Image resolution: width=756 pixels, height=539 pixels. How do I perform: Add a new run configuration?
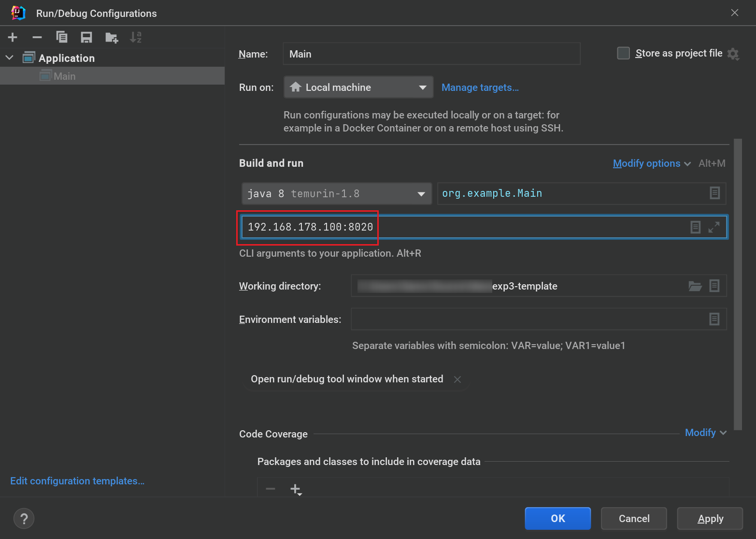tap(13, 37)
